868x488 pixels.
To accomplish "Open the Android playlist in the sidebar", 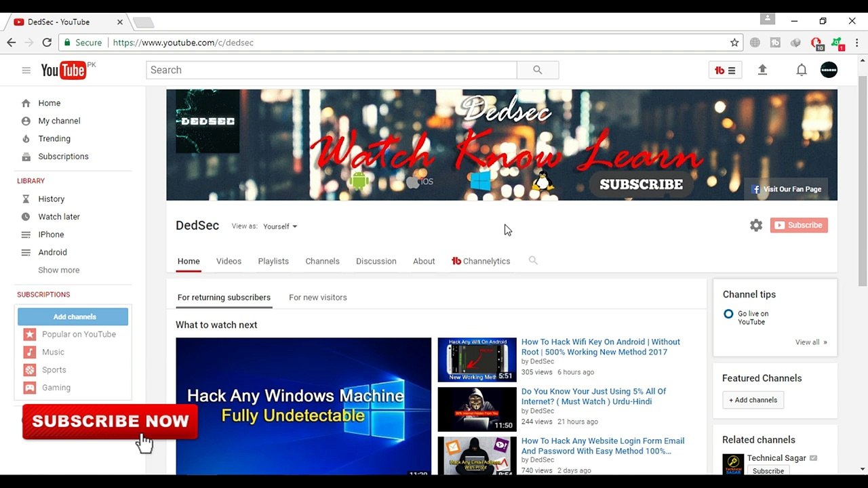I will [52, 252].
